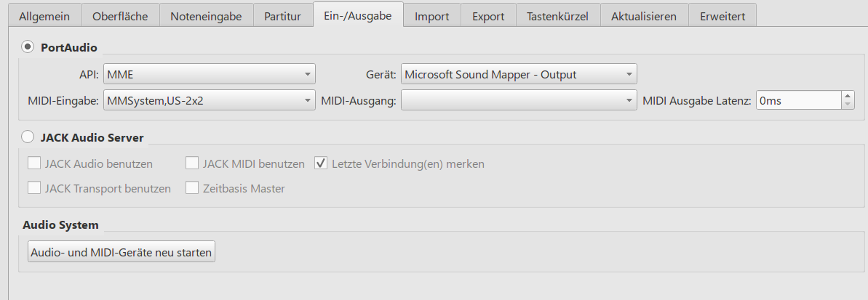This screenshot has width=868, height=300.
Task: Open the MIDI-Eingabe dropdown
Action: click(209, 101)
